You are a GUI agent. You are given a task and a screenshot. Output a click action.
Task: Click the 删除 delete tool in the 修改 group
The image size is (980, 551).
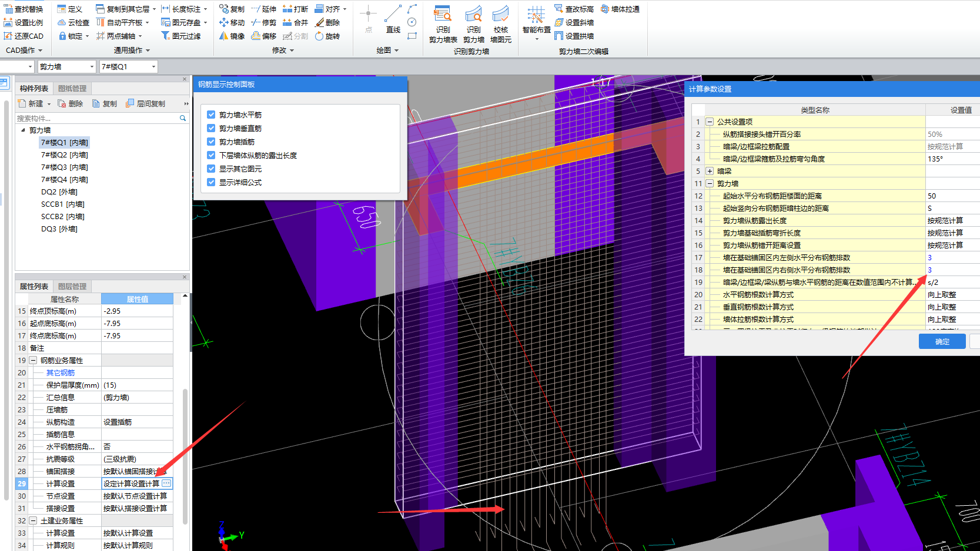(327, 22)
